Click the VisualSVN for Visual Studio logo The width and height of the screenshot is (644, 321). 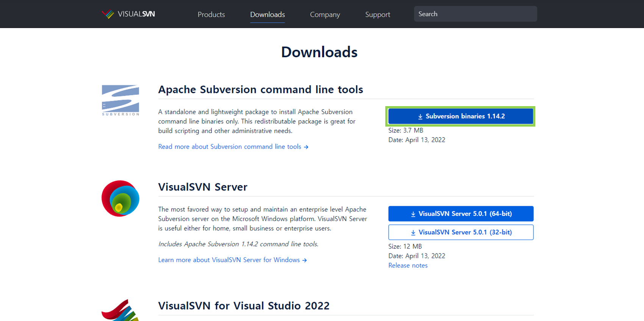tap(120, 310)
